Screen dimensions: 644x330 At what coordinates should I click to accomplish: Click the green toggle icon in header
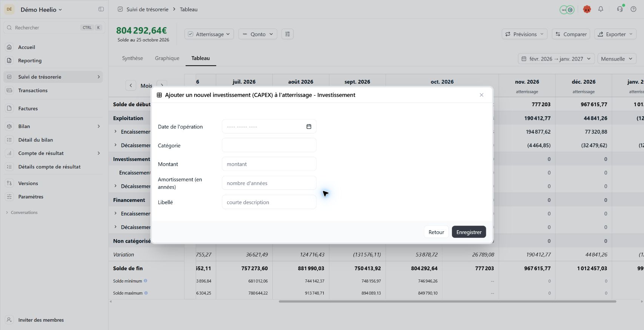click(x=567, y=10)
